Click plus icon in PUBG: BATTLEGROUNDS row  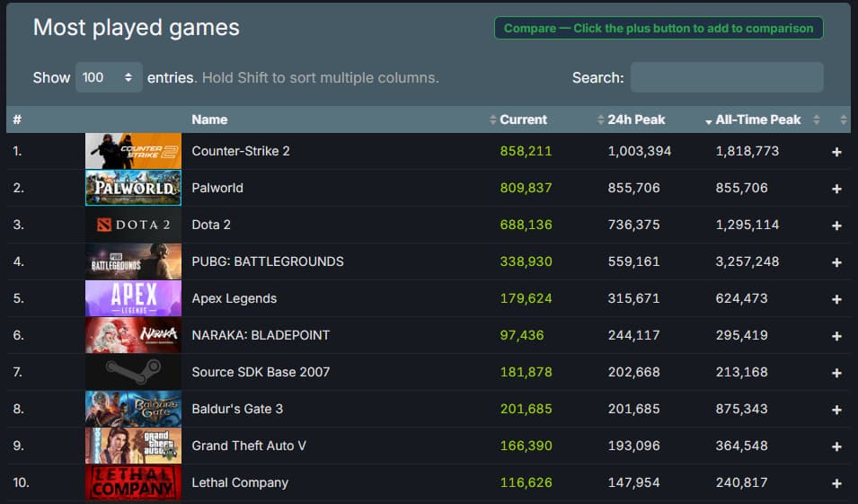(x=836, y=262)
